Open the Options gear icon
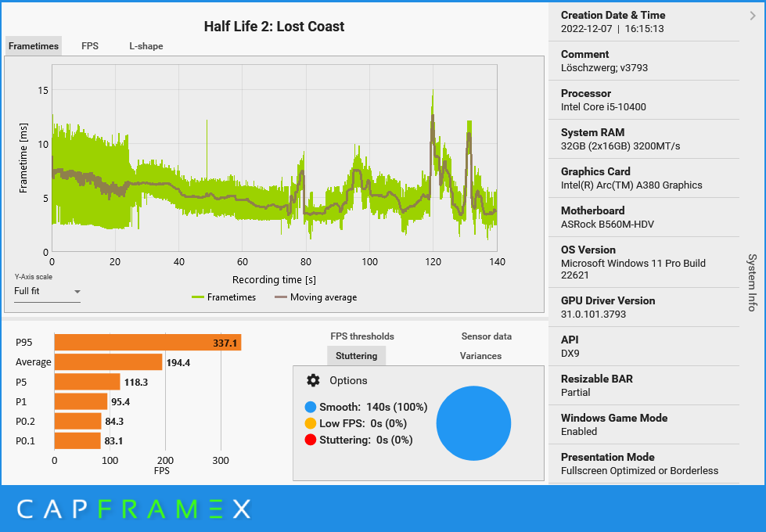The width and height of the screenshot is (766, 532). tap(313, 380)
